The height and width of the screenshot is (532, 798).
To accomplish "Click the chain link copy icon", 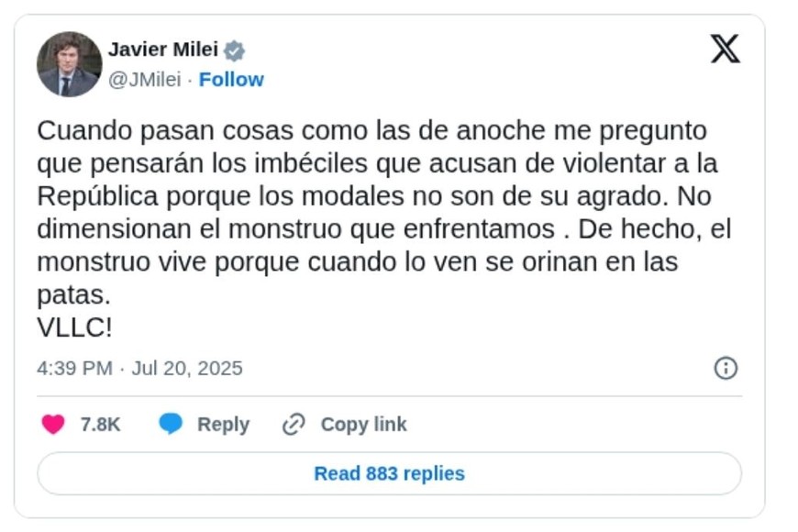I will [x=294, y=424].
